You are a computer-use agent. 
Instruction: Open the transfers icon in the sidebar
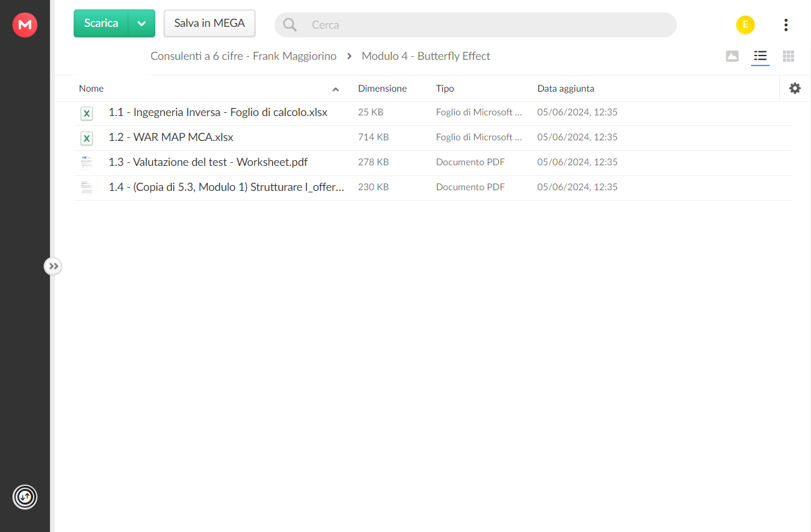coord(25,497)
